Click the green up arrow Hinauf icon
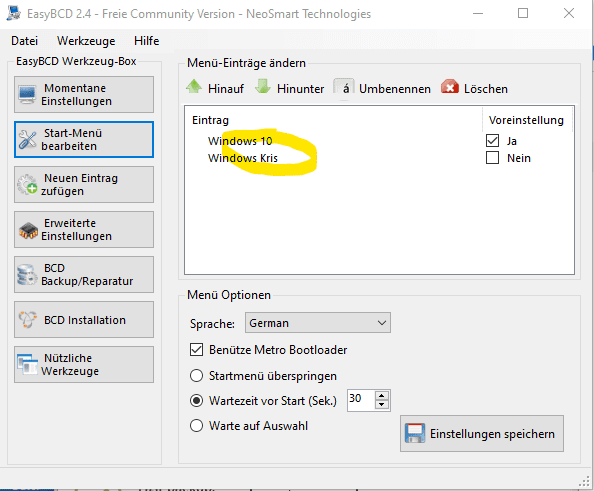This screenshot has height=491, width=594. click(x=194, y=86)
